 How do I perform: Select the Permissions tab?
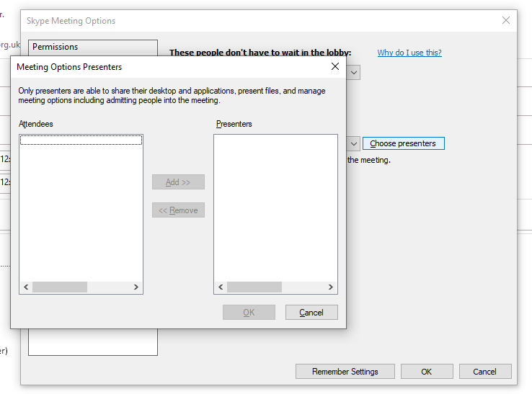tap(92, 47)
